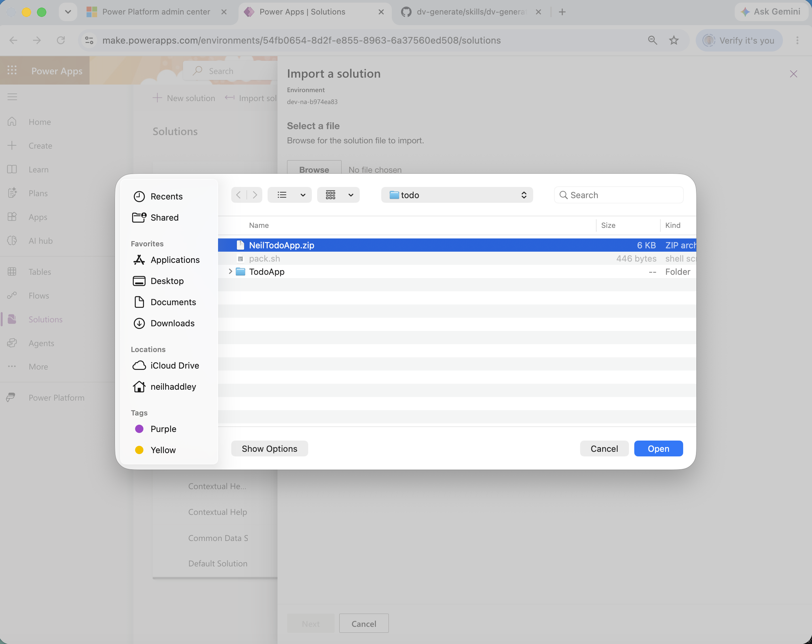Open view site information icon in address bar
This screenshot has height=644, width=812.
click(x=89, y=40)
